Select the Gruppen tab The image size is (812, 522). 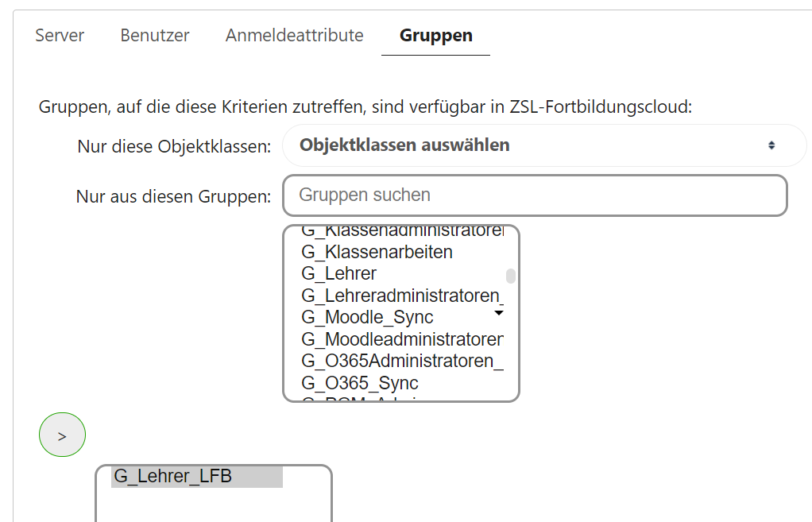click(x=435, y=36)
